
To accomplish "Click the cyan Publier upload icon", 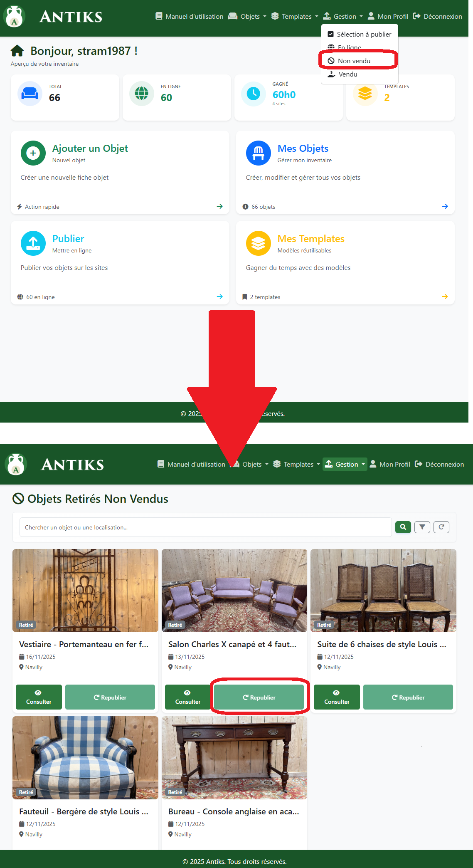I will pyautogui.click(x=33, y=243).
